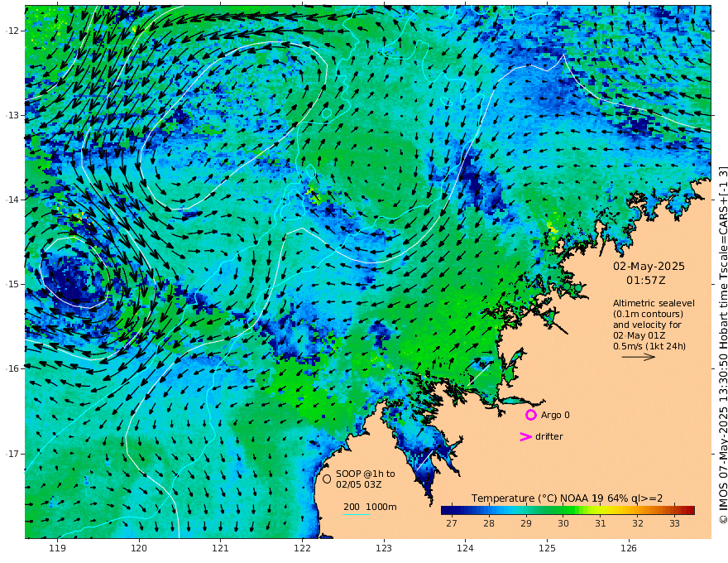Click the magenta drifter arrowhead symbol
The width and height of the screenshot is (728, 563).
pyautogui.click(x=525, y=436)
